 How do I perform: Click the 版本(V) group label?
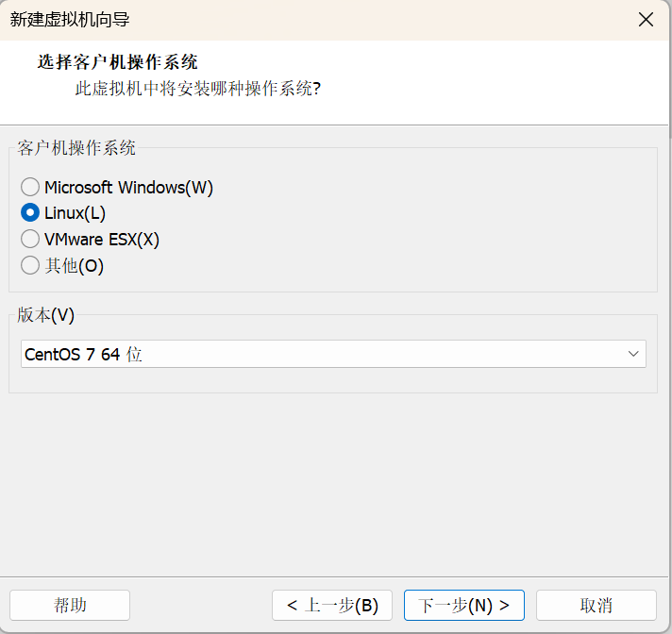tap(46, 315)
